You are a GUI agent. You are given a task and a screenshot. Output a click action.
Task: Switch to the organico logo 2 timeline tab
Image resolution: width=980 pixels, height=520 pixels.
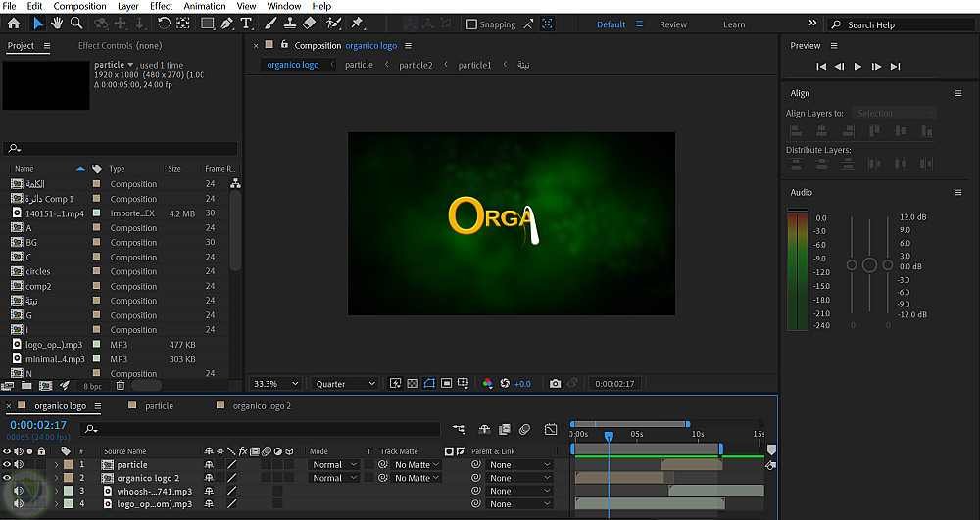(x=261, y=405)
